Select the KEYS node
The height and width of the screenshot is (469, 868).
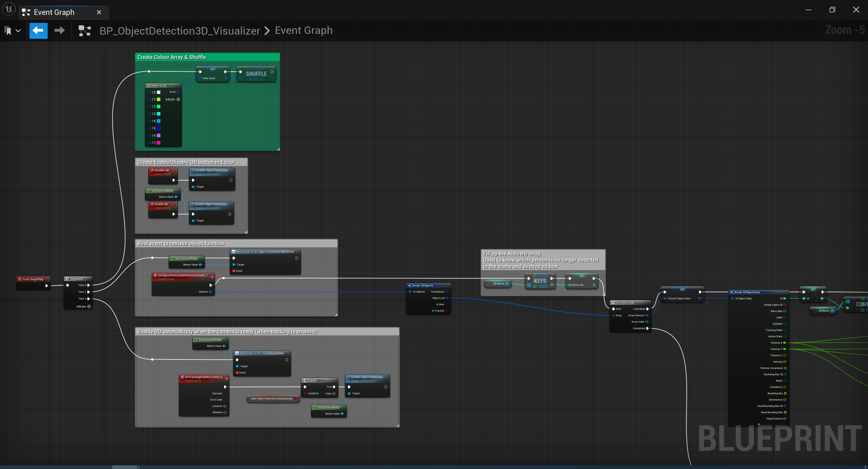540,281
